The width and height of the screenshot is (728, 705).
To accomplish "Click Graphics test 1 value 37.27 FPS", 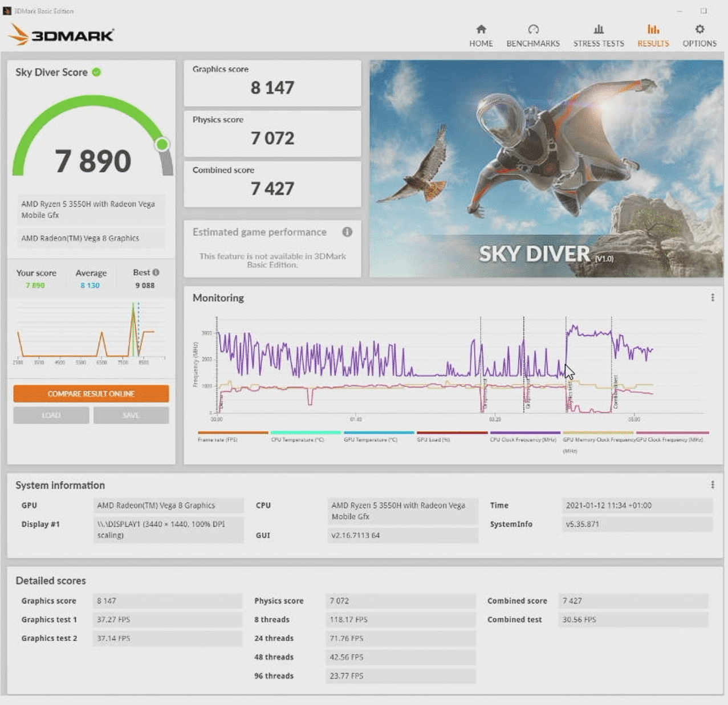I will 168,620.
